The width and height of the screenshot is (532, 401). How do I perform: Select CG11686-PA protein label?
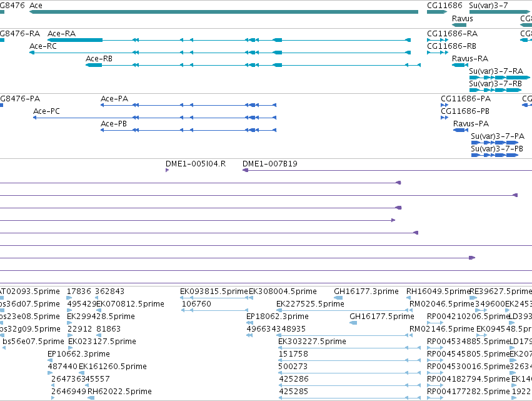(x=466, y=99)
